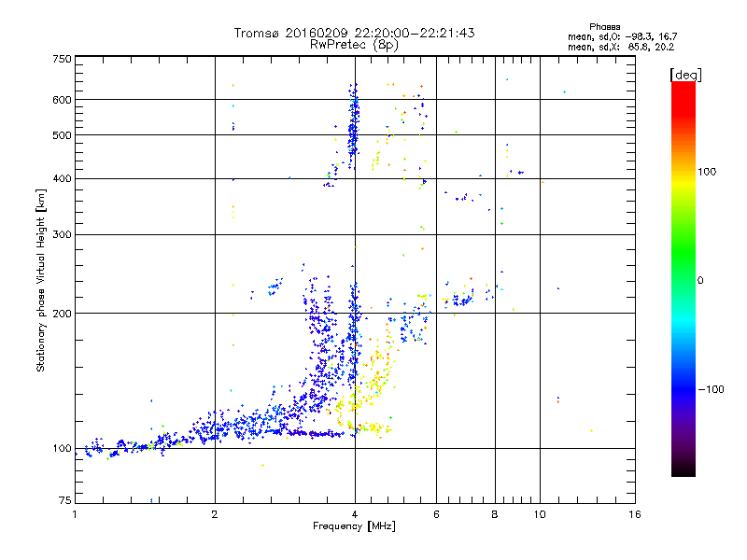Screen dimensions: 747x560
Task: Click the x-axis label '2'
Action: click(x=215, y=514)
